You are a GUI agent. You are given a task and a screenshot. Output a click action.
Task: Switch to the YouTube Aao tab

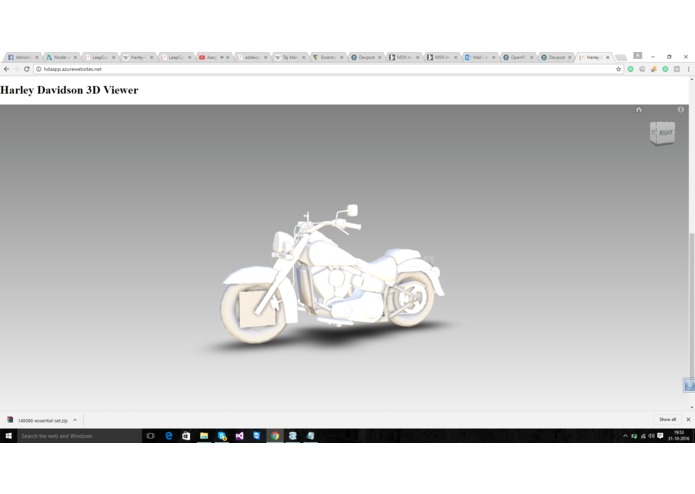[x=212, y=58]
